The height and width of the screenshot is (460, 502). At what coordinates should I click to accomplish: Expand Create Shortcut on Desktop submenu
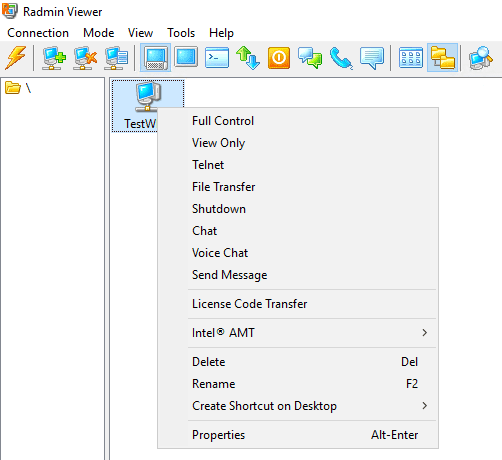(298, 406)
